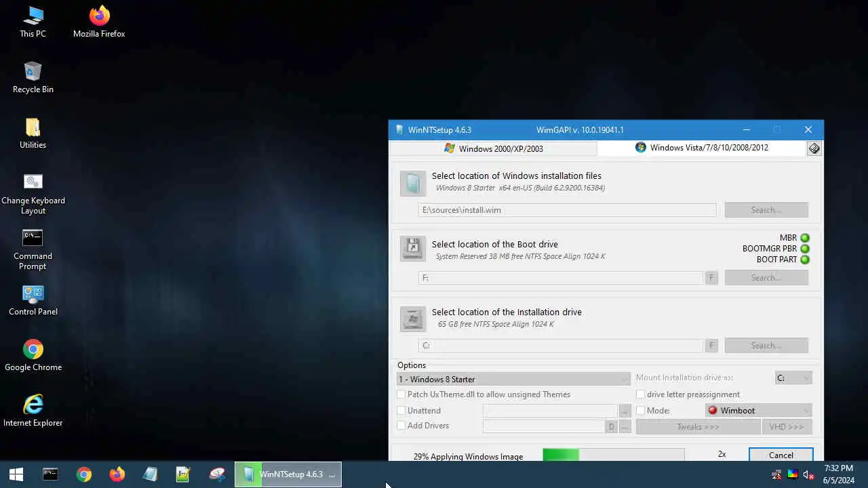Click the System Reserved 38 MB free text

(520, 256)
